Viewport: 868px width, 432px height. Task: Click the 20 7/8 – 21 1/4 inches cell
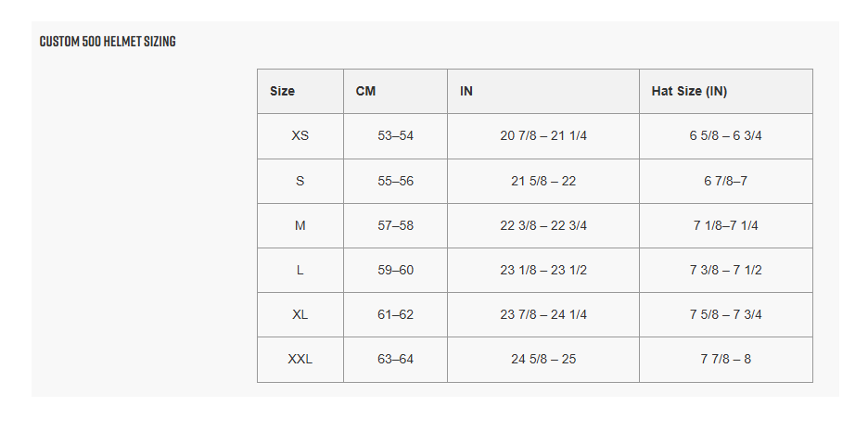pos(543,135)
